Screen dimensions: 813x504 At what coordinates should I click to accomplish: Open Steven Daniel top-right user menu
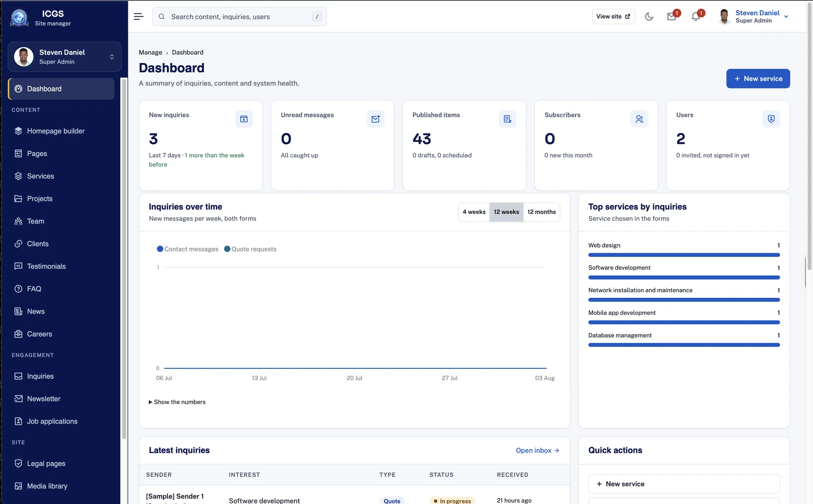(754, 17)
